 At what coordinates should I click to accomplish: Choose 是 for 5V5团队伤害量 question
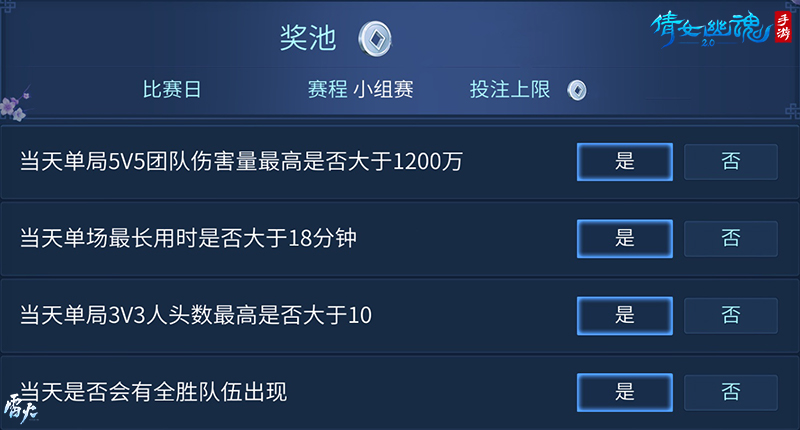point(625,162)
